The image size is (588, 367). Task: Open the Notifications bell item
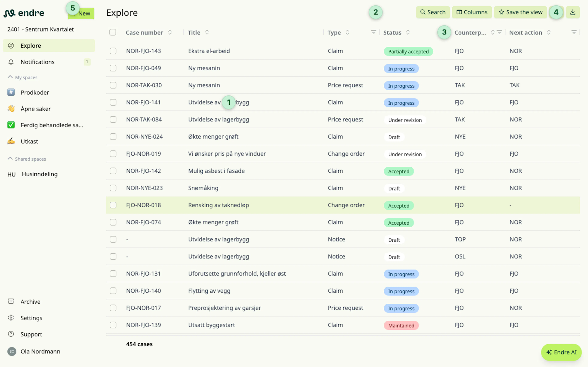(x=49, y=62)
